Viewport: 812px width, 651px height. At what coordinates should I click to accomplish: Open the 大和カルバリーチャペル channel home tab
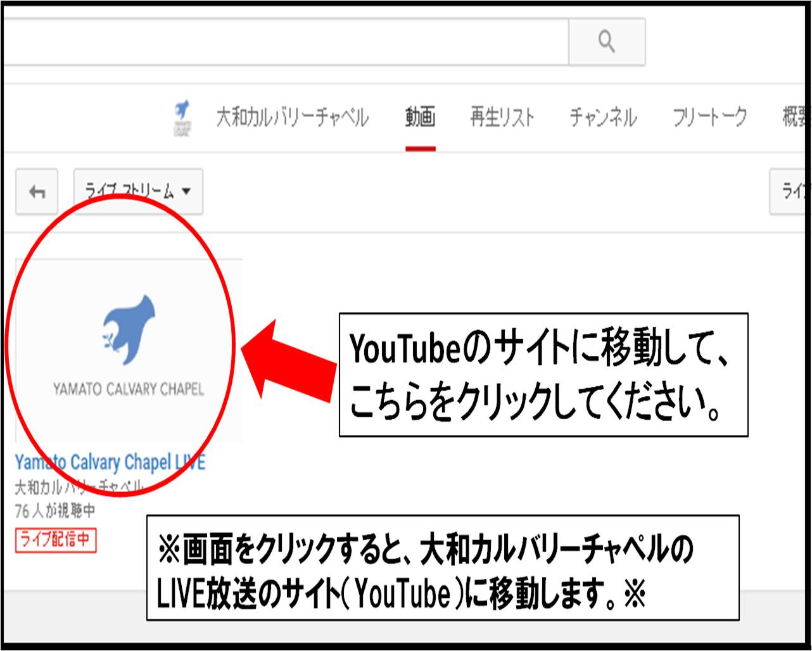click(293, 117)
